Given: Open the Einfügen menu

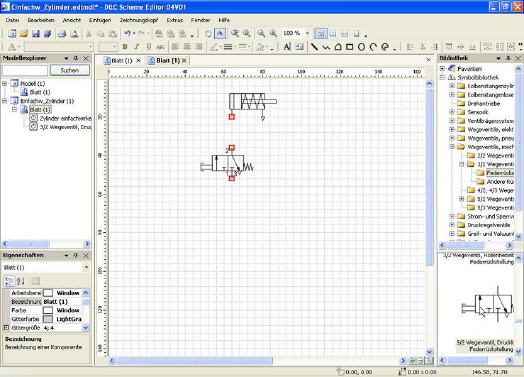Looking at the screenshot, I should click(x=100, y=20).
